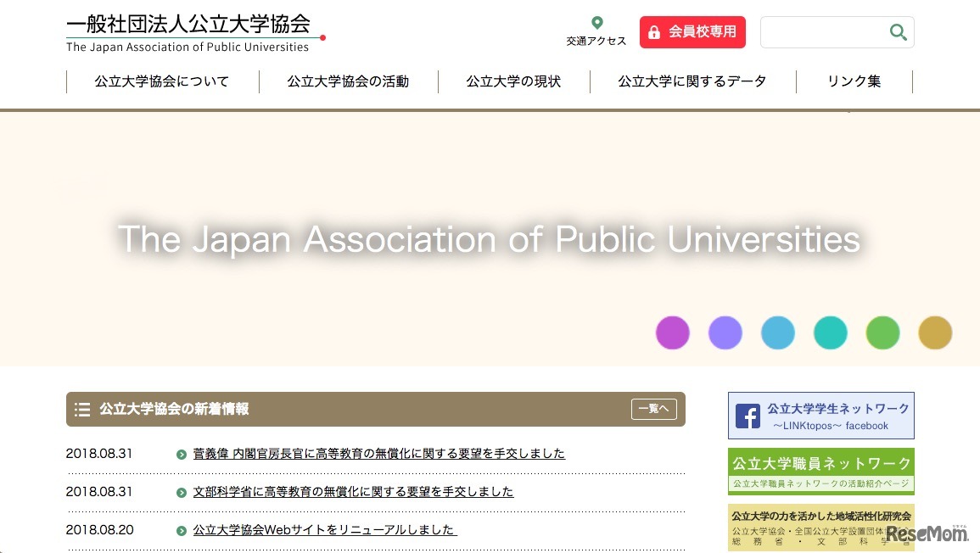Click the red 会員校専用 button
Image resolution: width=980 pixels, height=553 pixels.
point(692,31)
